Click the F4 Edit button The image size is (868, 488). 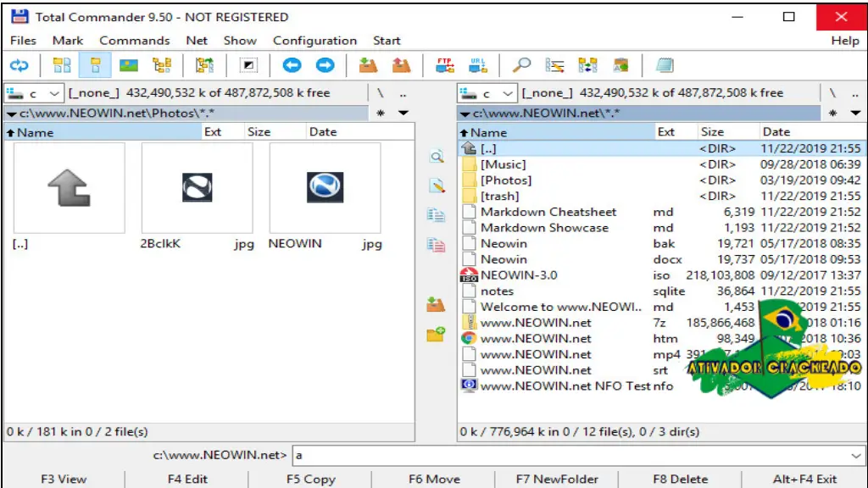[x=187, y=480]
